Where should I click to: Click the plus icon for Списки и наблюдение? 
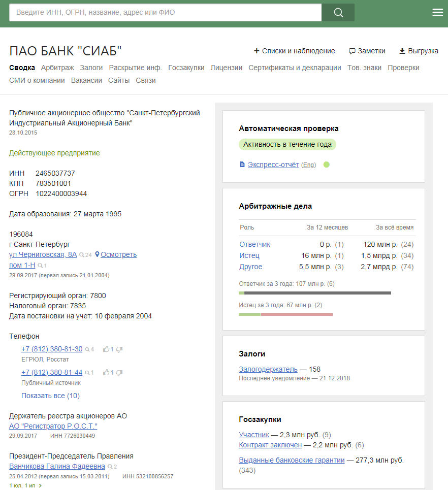pos(257,51)
